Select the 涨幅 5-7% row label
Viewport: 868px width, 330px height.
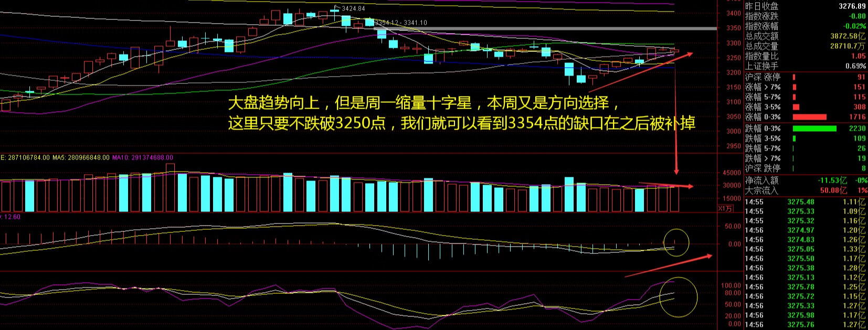click(x=763, y=97)
